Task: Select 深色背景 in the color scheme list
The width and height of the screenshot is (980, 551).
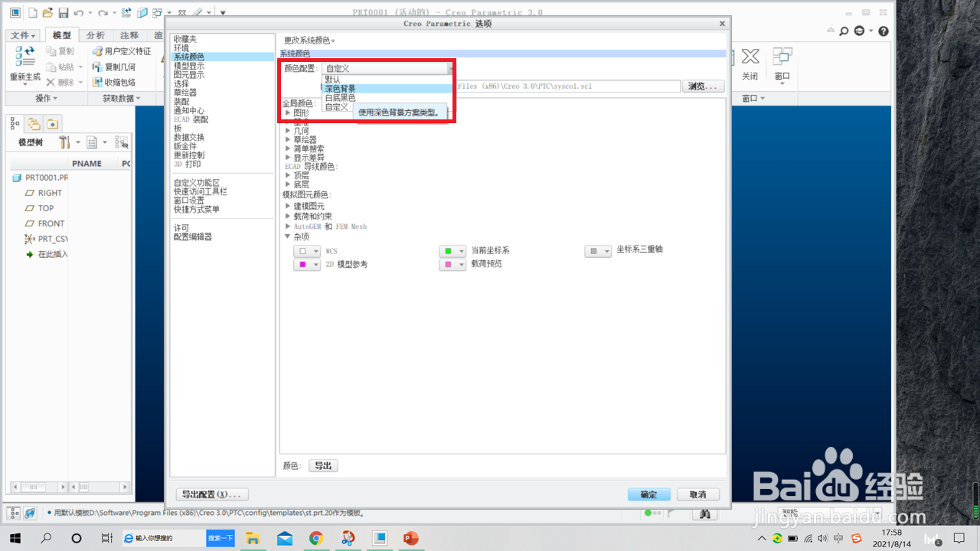Action: [387, 89]
